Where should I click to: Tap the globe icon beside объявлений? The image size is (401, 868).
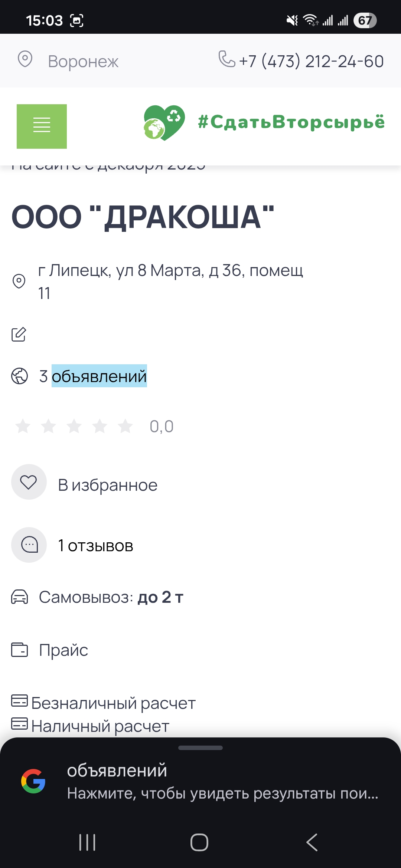point(19,376)
